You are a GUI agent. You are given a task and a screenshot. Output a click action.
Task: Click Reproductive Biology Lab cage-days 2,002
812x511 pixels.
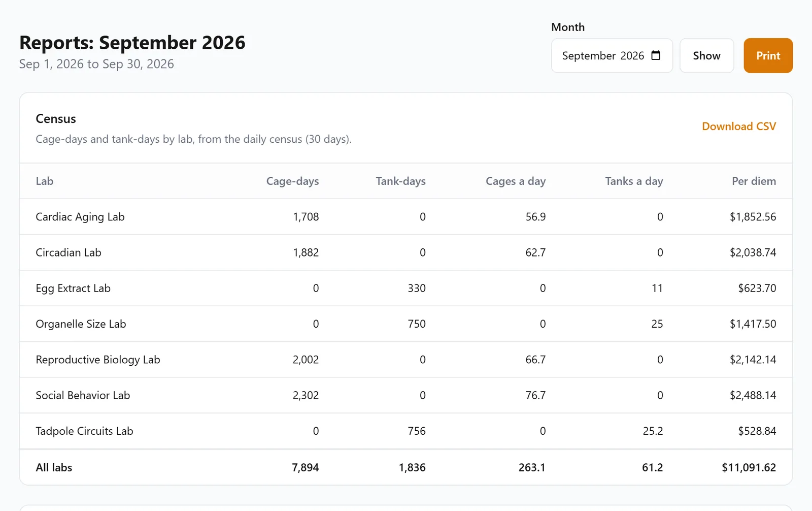(x=306, y=360)
